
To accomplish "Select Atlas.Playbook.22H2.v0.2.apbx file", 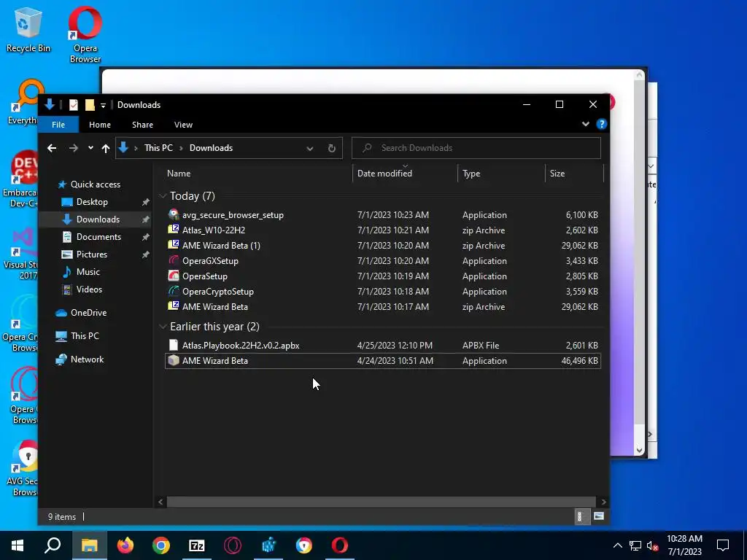I will click(x=382, y=346).
